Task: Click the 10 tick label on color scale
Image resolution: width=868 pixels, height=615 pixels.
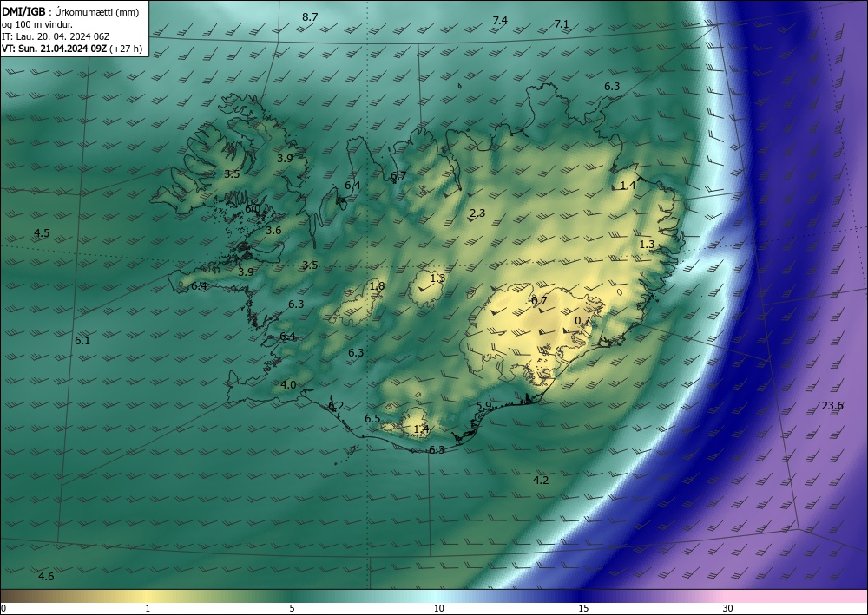Action: click(x=439, y=609)
